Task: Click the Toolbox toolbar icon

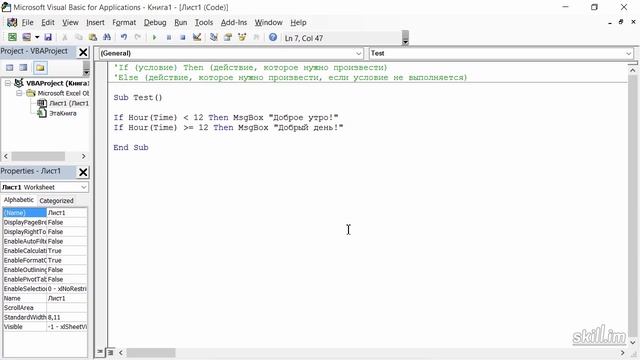Action: 256,38
